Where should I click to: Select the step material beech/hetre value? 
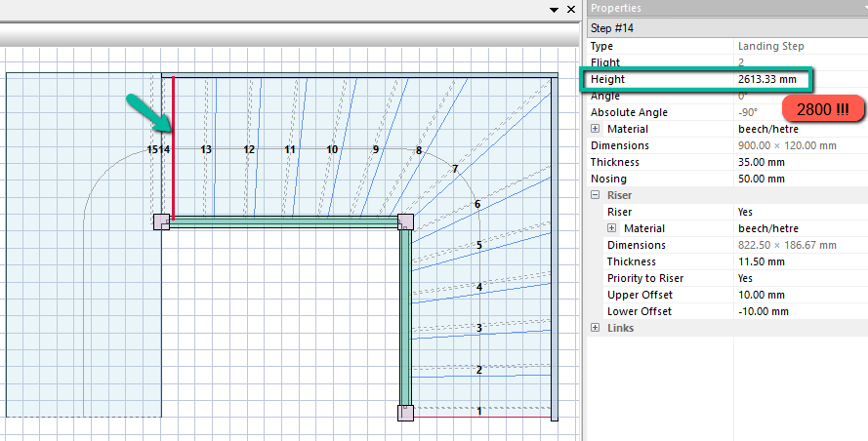(x=768, y=129)
